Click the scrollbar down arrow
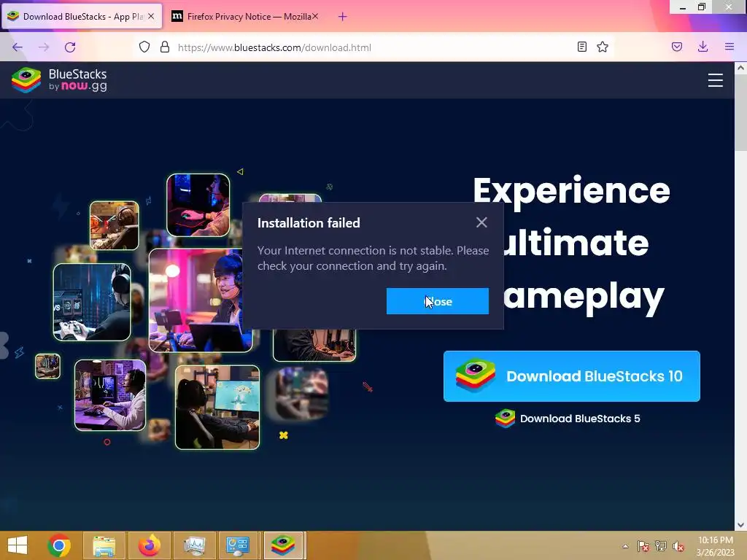 pos(741,525)
